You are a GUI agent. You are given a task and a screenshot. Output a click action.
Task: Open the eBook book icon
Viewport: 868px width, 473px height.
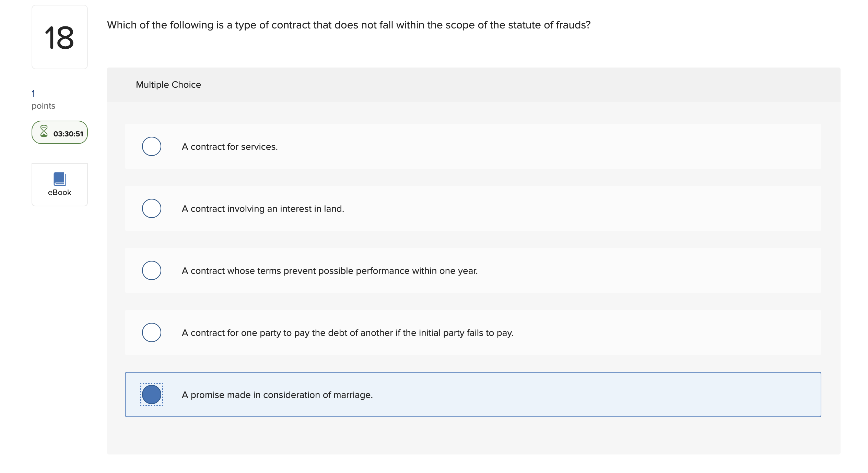(x=59, y=179)
